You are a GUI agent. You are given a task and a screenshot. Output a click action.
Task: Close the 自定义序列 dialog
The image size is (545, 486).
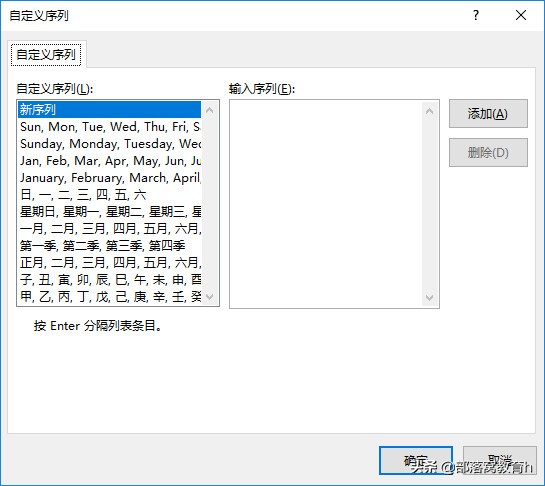click(521, 15)
